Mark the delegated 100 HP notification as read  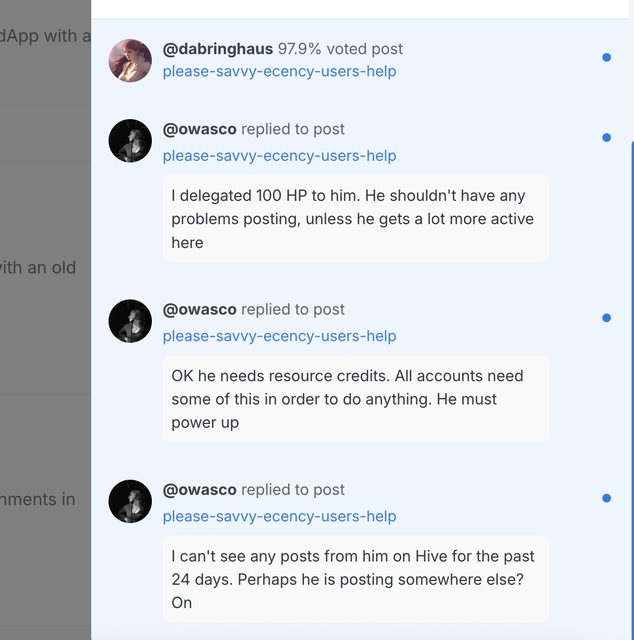[606, 138]
